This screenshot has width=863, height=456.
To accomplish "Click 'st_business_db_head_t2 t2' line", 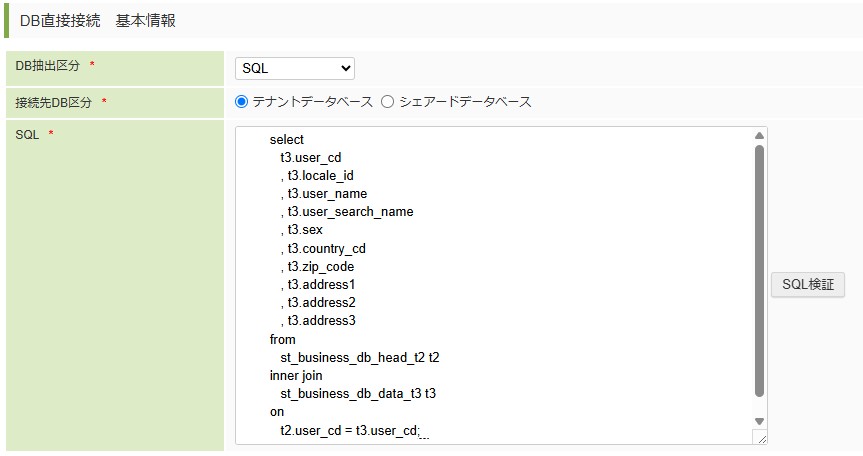I will tap(360, 358).
